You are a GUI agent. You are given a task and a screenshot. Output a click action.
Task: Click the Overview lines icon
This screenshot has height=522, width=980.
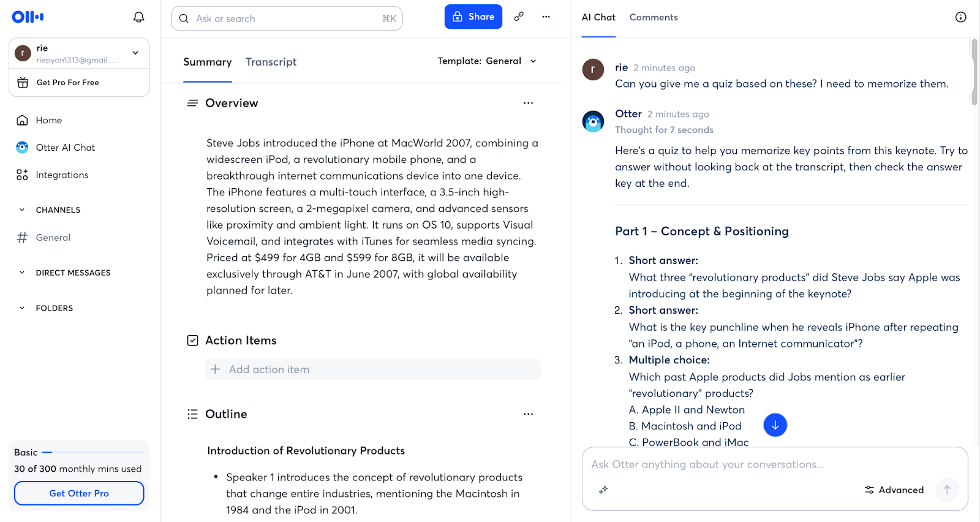[192, 103]
